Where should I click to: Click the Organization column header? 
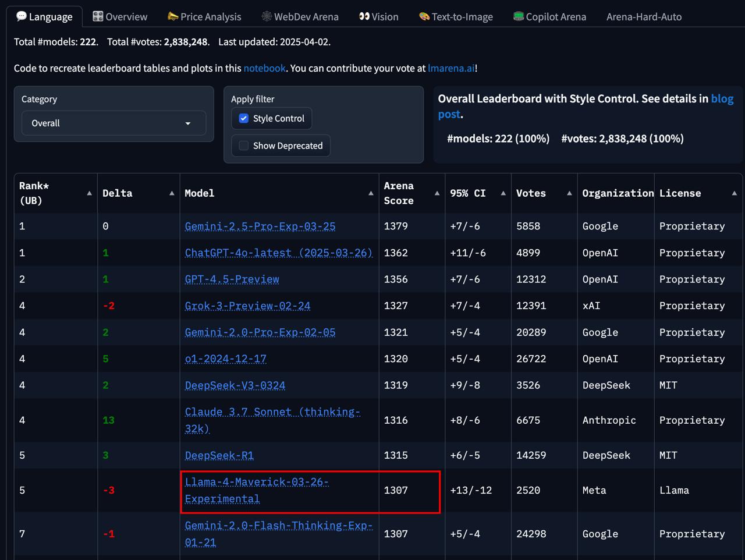[616, 193]
